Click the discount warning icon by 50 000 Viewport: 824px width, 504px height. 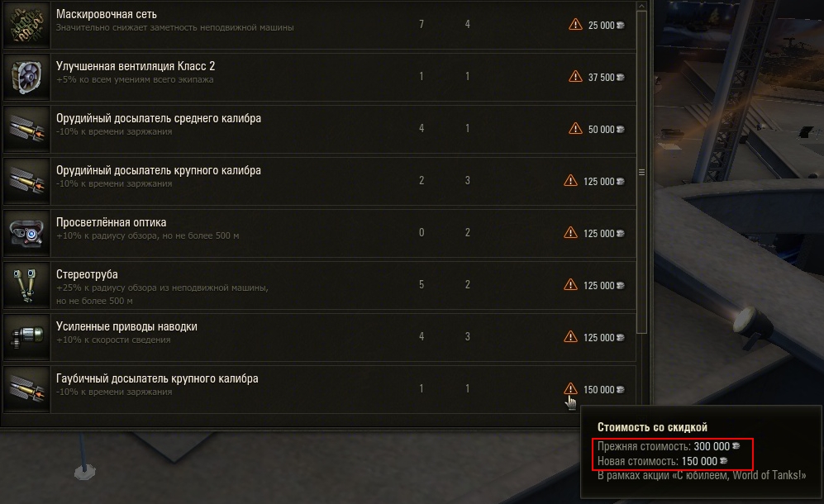point(575,128)
